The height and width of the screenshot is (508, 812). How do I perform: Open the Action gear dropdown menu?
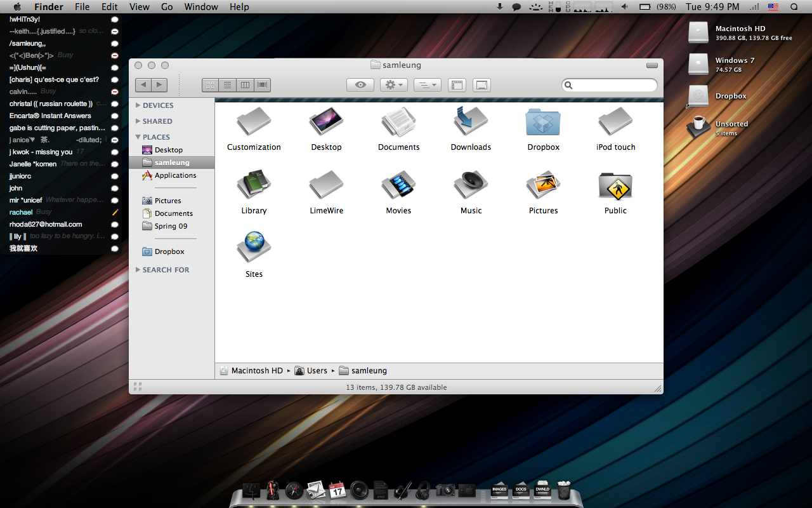coord(394,85)
